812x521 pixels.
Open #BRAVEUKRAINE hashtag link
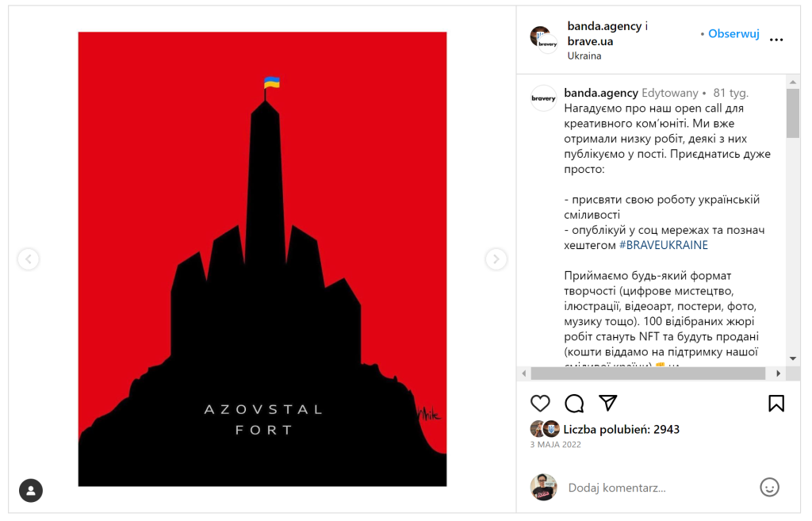pos(664,245)
